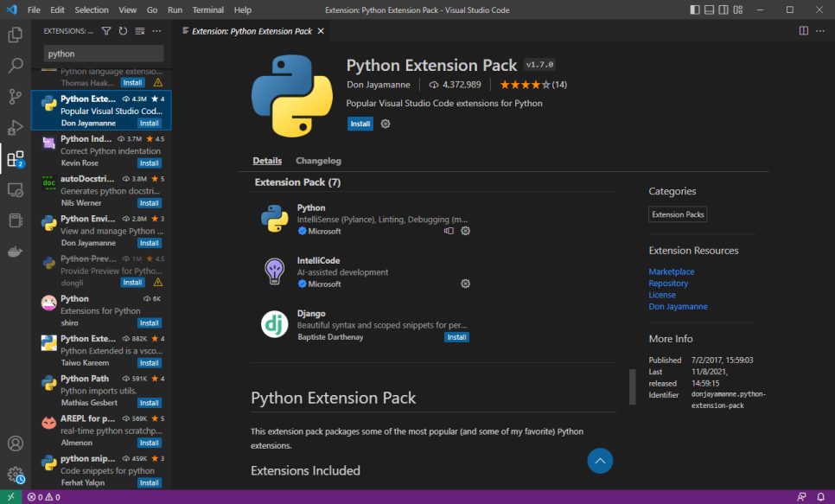Switch to the Details tab
The image size is (835, 504).
coord(267,161)
